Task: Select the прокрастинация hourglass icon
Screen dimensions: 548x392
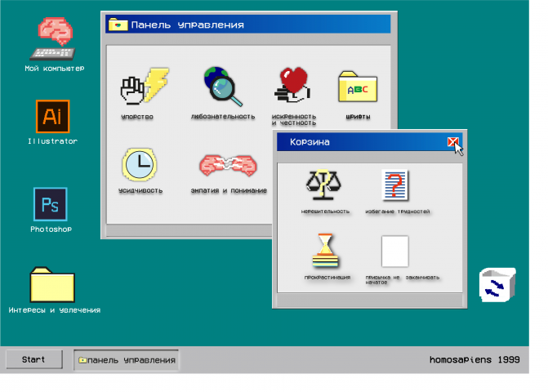Action: 325,251
